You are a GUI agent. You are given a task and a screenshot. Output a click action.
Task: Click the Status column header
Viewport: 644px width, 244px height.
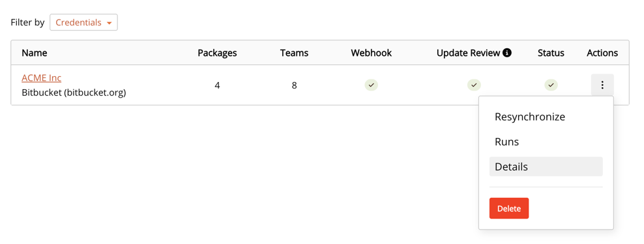pos(551,53)
